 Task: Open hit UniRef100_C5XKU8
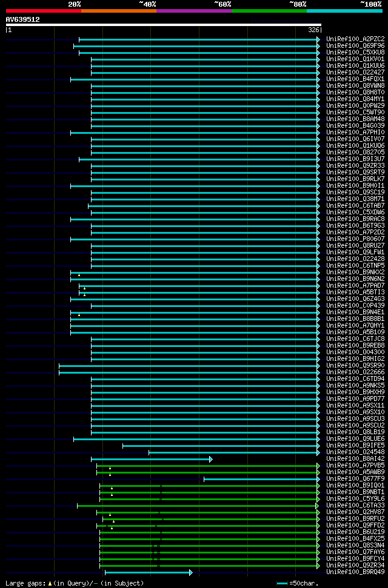pos(355,53)
